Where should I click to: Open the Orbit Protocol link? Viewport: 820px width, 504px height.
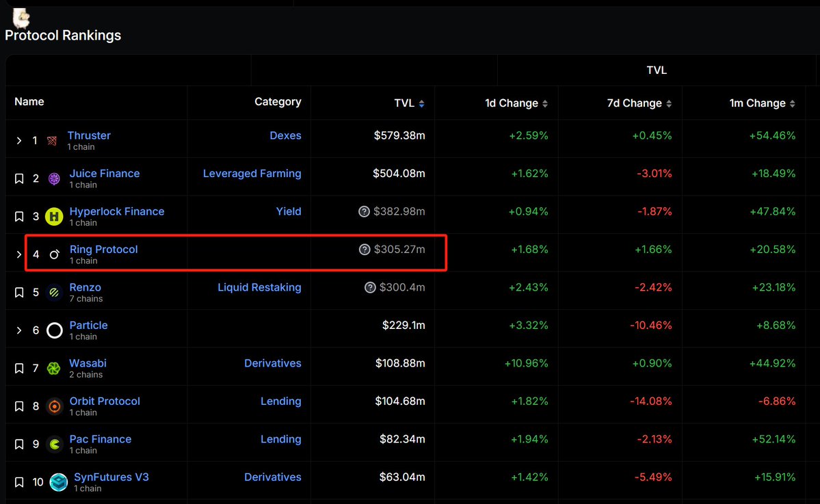(x=105, y=401)
